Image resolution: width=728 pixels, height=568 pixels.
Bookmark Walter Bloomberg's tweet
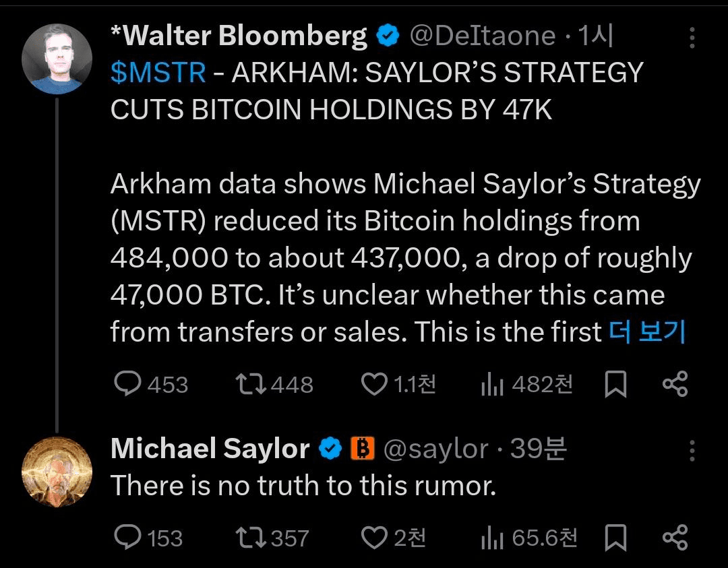pos(616,385)
